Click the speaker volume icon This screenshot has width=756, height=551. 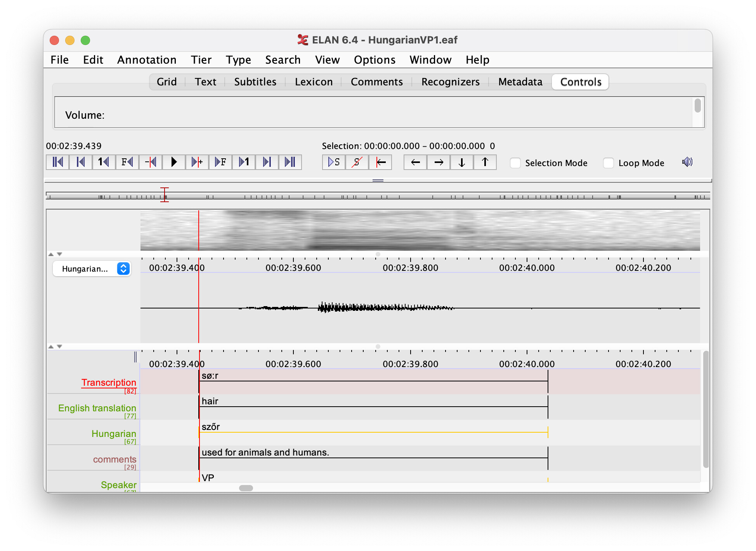click(687, 162)
